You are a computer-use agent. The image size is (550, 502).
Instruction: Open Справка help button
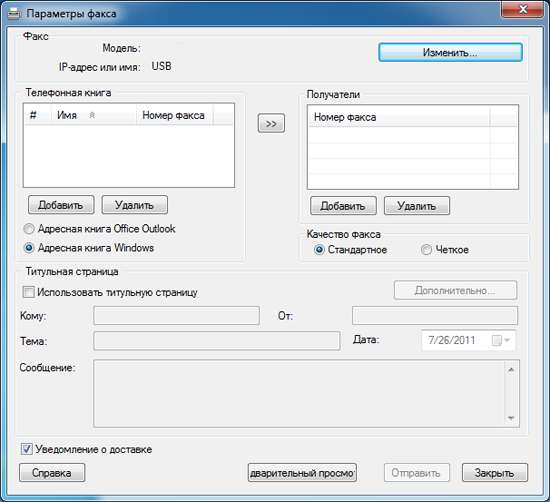[52, 473]
